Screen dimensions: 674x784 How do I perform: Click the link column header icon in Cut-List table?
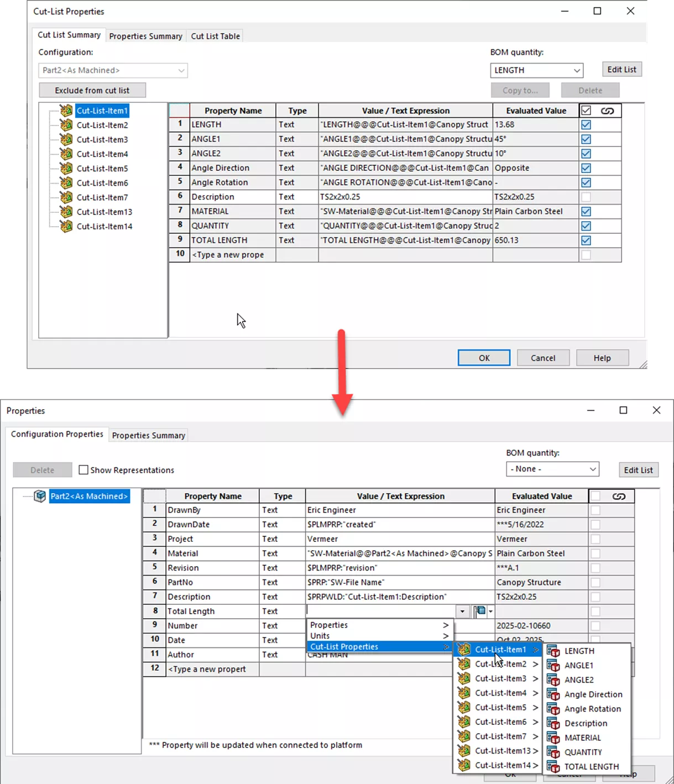[607, 111]
